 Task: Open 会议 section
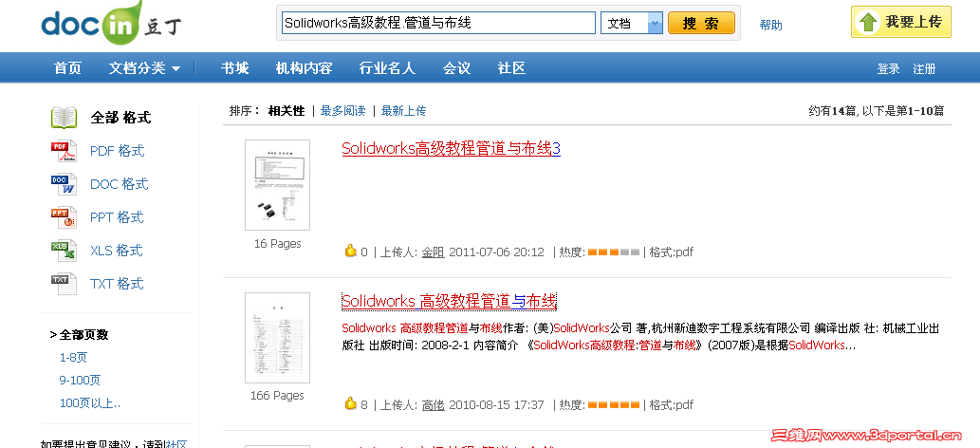pyautogui.click(x=456, y=68)
